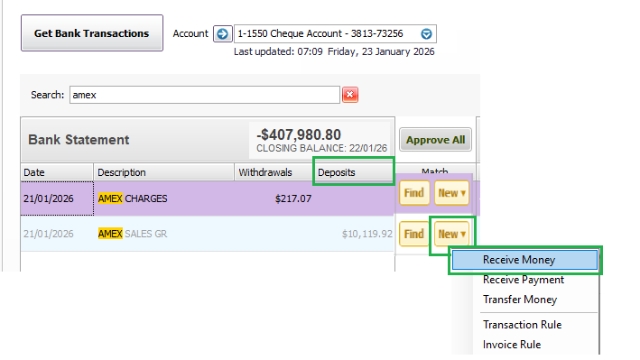640x360 pixels.
Task: Choose Receive Money from the menu
Action: coord(525,260)
